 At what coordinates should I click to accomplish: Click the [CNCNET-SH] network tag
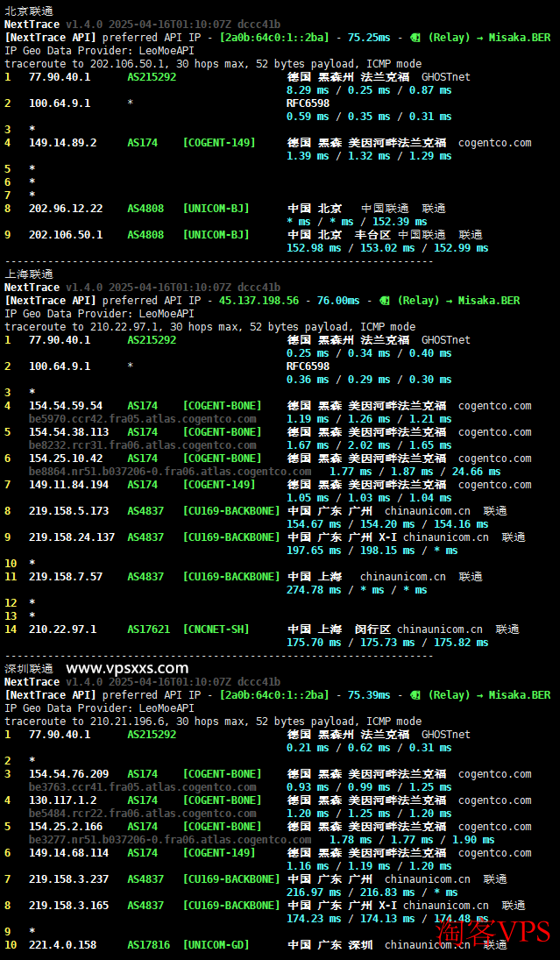[x=216, y=629]
